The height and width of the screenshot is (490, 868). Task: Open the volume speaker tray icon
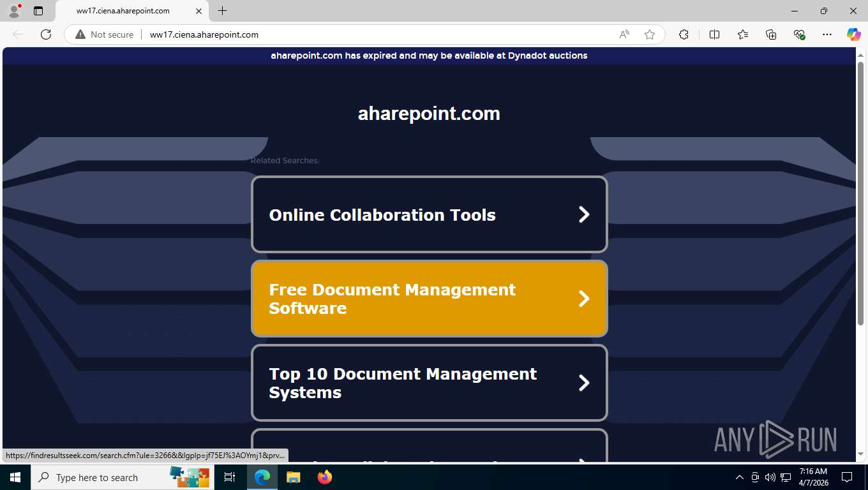[x=770, y=477]
